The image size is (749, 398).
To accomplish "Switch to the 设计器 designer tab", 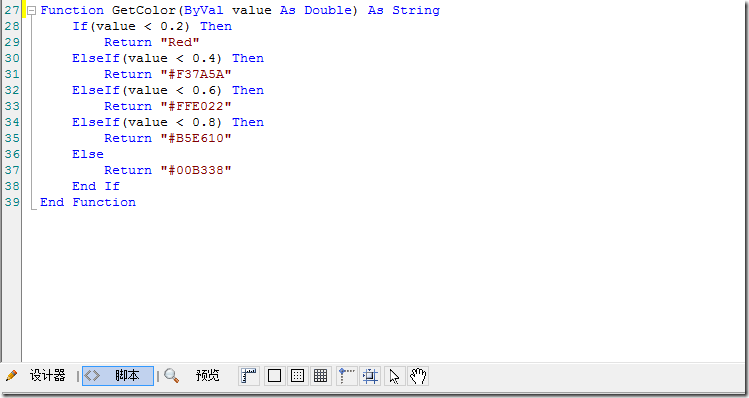I will pos(47,376).
